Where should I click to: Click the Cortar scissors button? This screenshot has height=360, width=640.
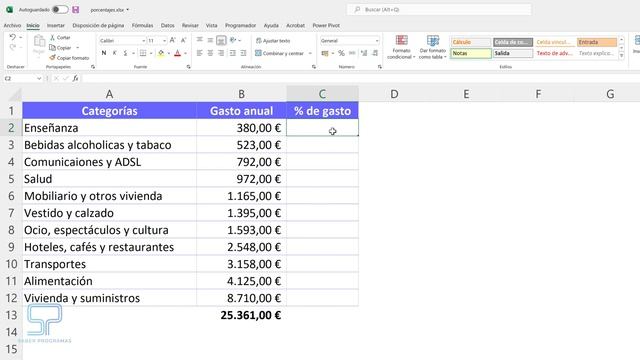click(60, 37)
